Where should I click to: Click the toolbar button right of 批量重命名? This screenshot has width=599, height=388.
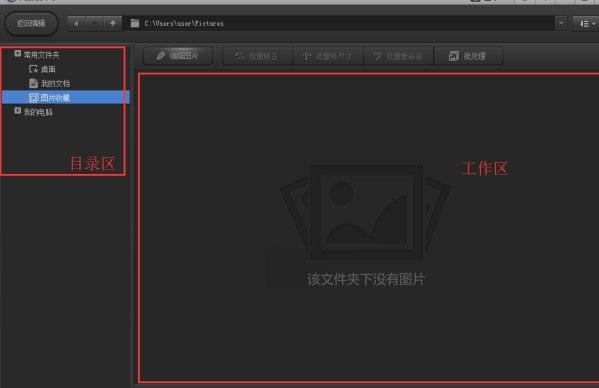pos(468,56)
